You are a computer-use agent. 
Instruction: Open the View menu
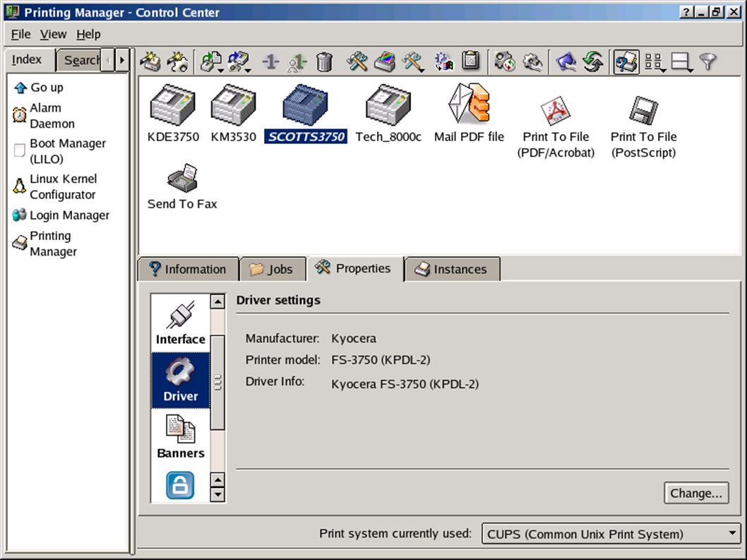(53, 35)
